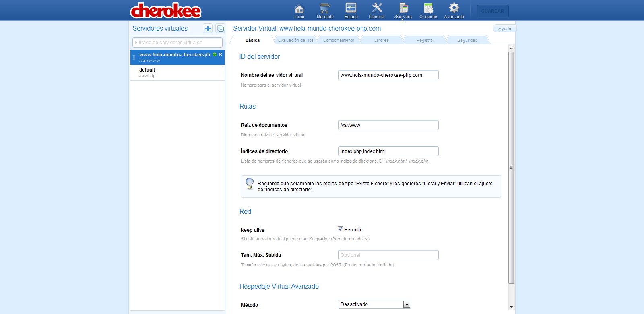Click the vertical scrollbar thumb

pyautogui.click(x=512, y=167)
